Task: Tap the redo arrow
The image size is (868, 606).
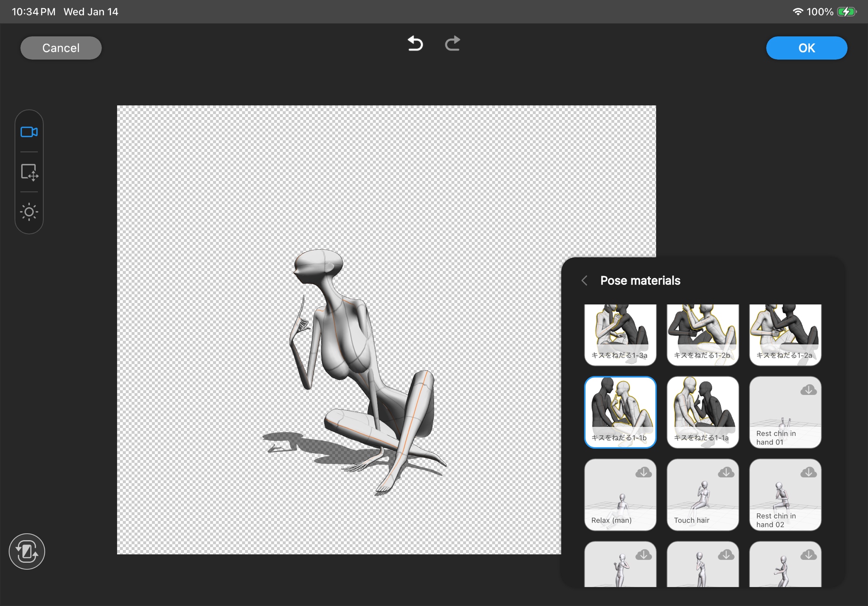Action: (452, 43)
